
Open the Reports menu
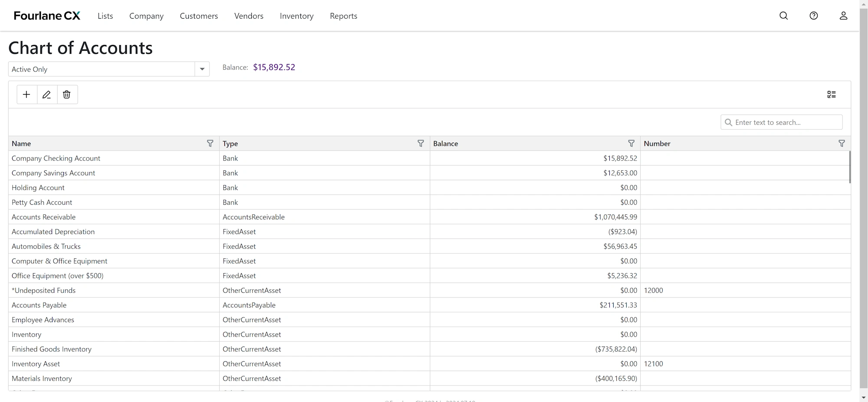343,16
